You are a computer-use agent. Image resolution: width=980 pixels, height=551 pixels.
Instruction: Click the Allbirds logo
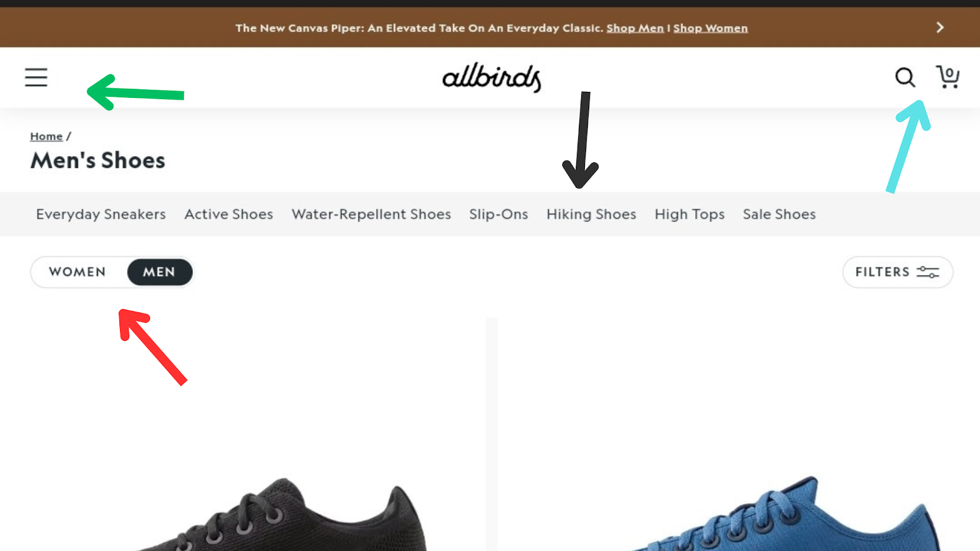(x=492, y=77)
